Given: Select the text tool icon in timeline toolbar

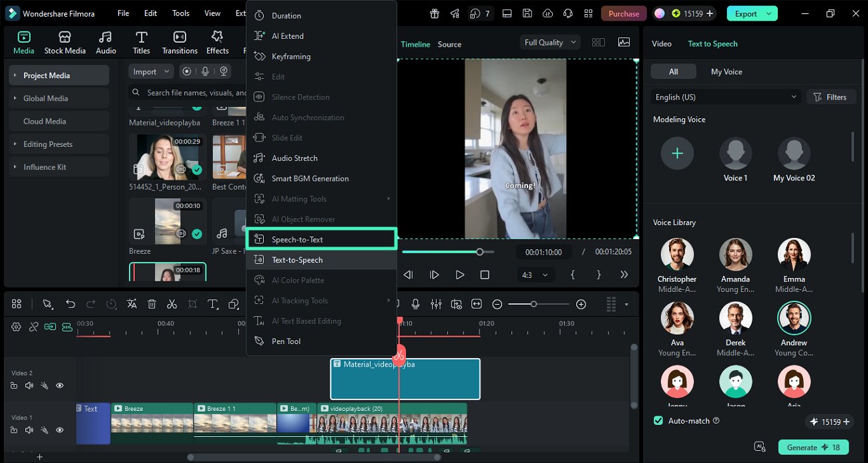Looking at the screenshot, I should point(213,304).
